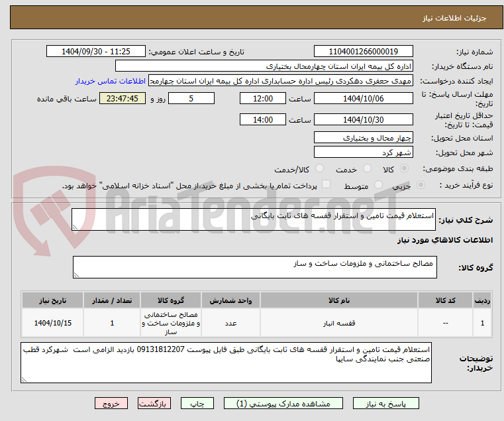Image resolution: width=504 pixels, height=421 pixels.
Task: Open مشاهده مدارک پیوستی (1) button
Action: click(283, 403)
